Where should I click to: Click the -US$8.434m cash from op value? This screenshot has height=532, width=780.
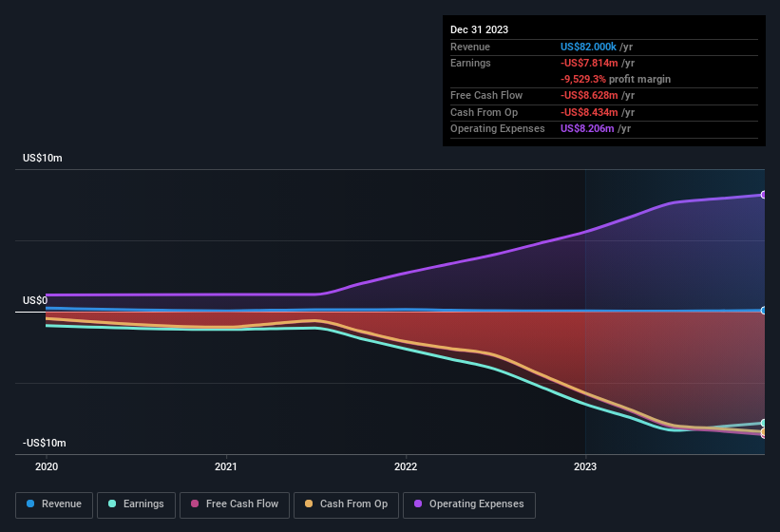pyautogui.click(x=589, y=112)
